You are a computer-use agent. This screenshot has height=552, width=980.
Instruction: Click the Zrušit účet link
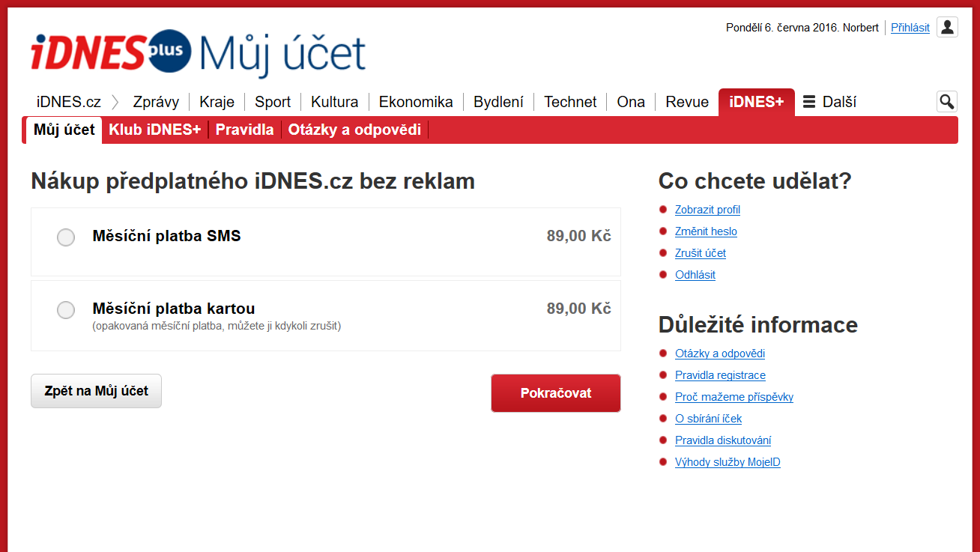(x=701, y=253)
